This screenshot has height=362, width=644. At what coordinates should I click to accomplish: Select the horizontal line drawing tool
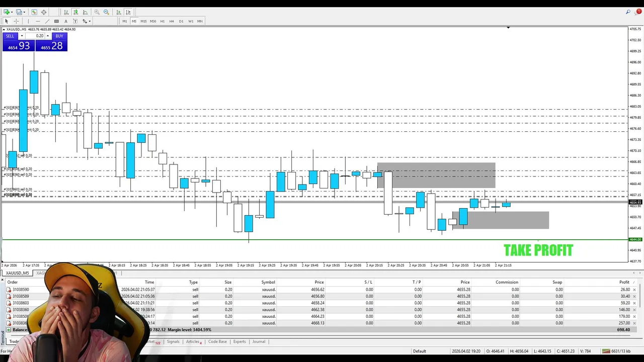click(38, 21)
